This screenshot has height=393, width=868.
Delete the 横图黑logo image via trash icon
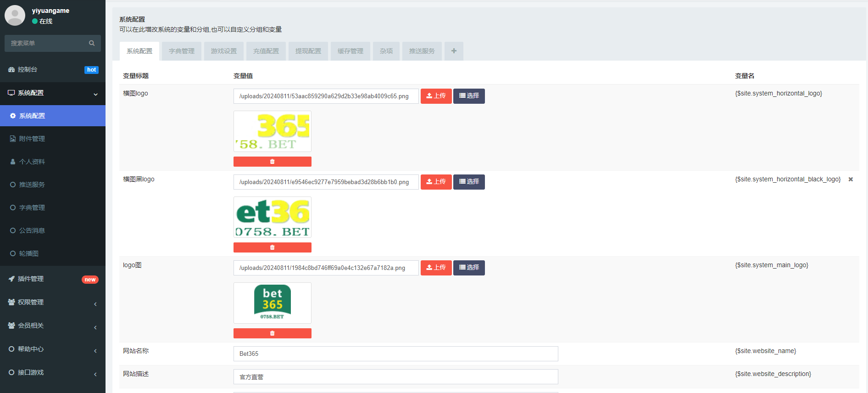click(272, 247)
